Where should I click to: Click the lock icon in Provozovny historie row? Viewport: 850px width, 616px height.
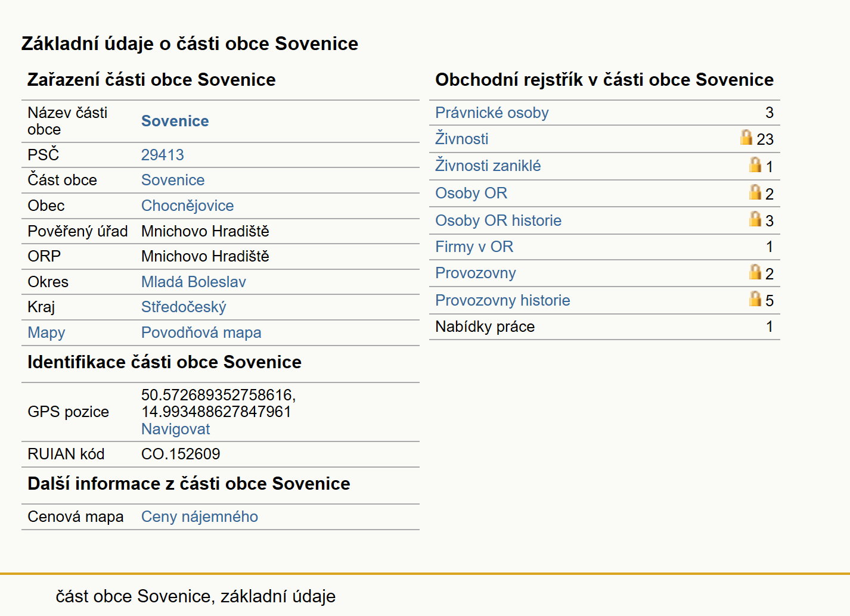pos(755,299)
